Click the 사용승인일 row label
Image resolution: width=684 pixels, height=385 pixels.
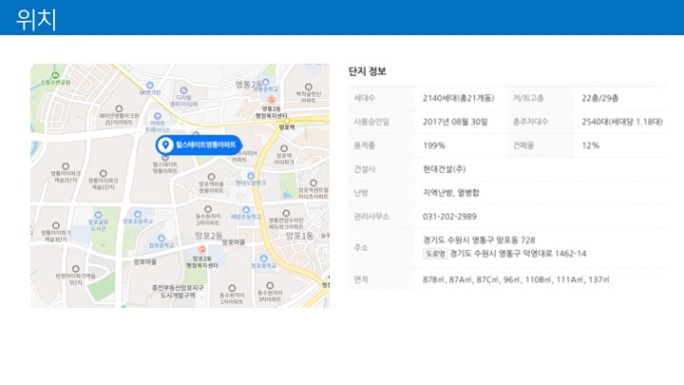(x=371, y=122)
